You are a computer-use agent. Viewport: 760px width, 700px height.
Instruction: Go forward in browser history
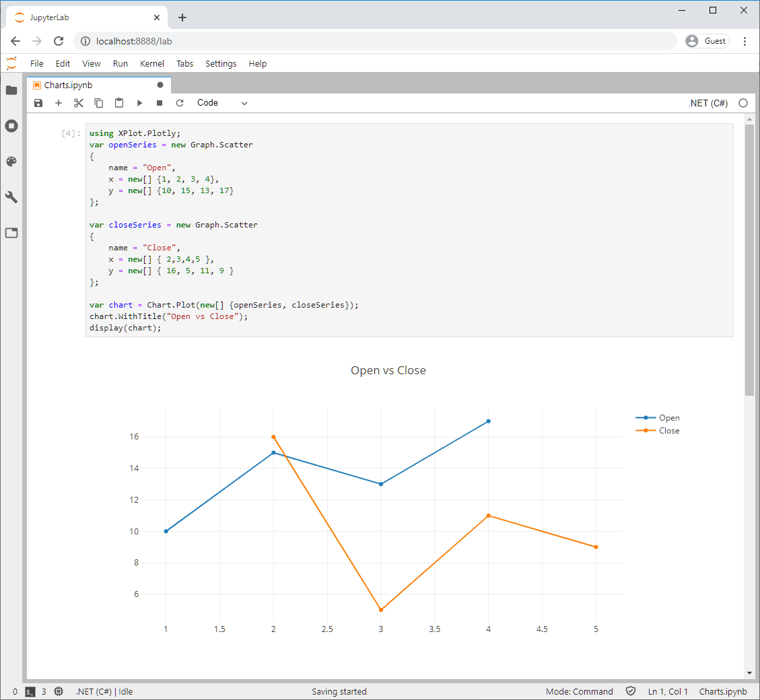coord(37,41)
